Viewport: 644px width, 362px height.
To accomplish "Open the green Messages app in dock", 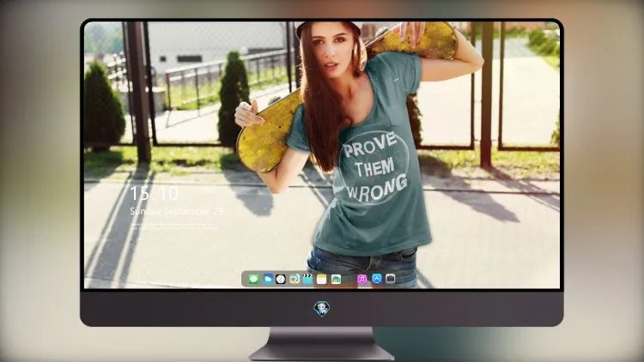I will click(x=253, y=279).
